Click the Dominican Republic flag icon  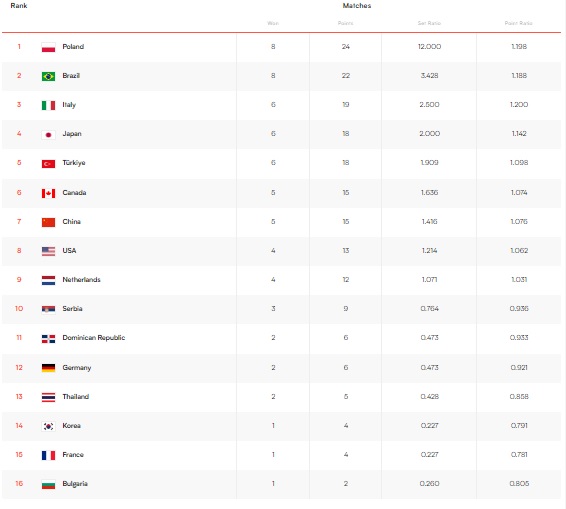point(48,339)
